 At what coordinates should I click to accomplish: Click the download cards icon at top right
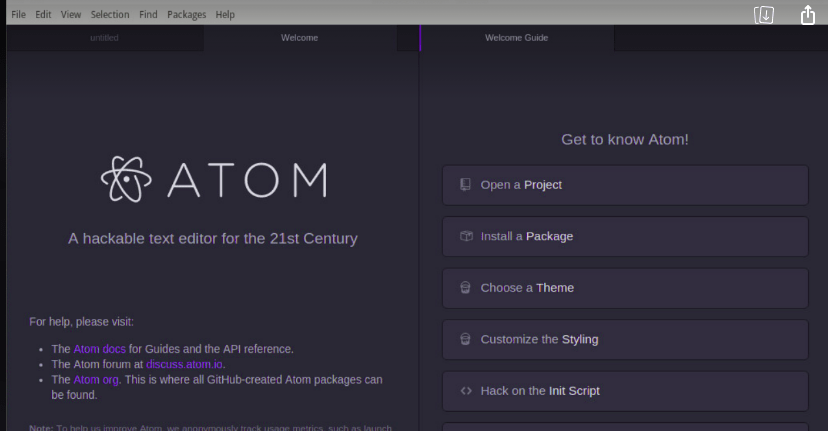click(764, 15)
